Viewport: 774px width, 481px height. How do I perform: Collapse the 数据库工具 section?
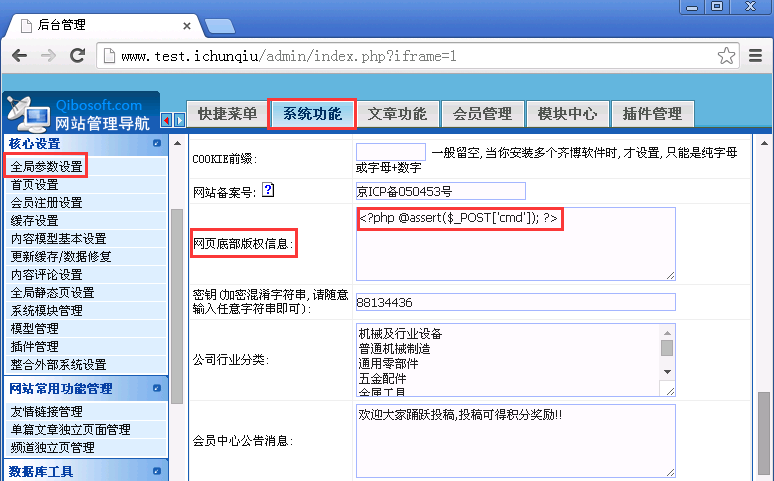tap(157, 471)
